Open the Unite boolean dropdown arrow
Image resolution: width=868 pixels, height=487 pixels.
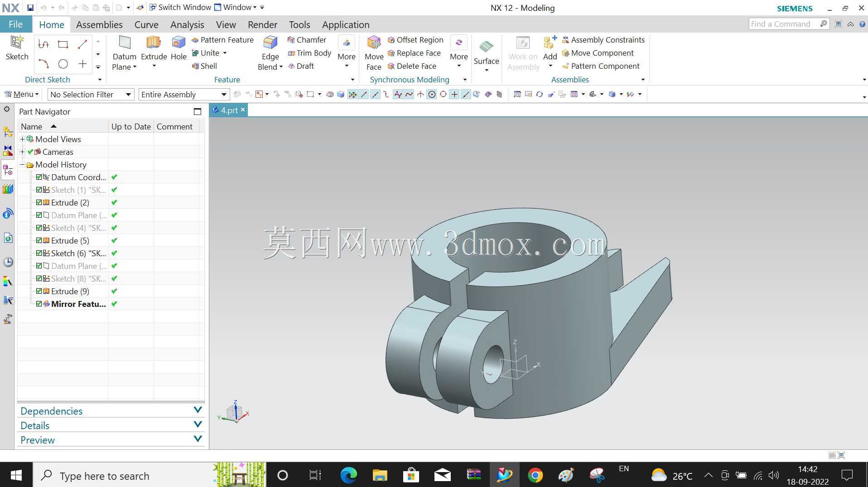tap(225, 53)
